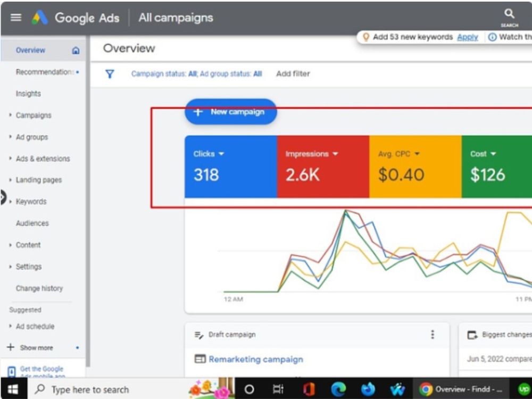Open the Remarketing campaign draft link
This screenshot has height=399, width=532.
[x=256, y=359]
